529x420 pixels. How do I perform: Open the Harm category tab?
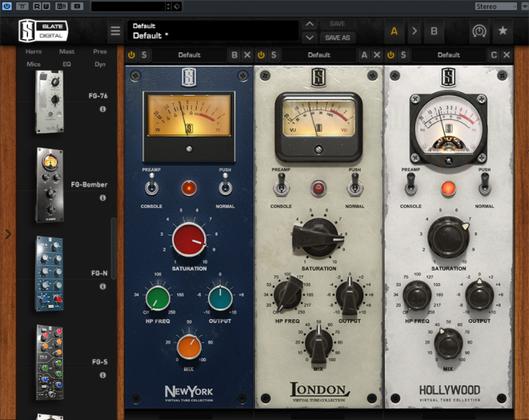tap(34, 52)
